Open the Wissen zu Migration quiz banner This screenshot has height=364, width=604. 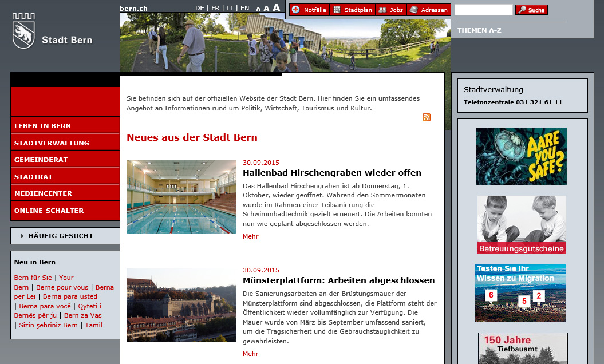coord(520,292)
